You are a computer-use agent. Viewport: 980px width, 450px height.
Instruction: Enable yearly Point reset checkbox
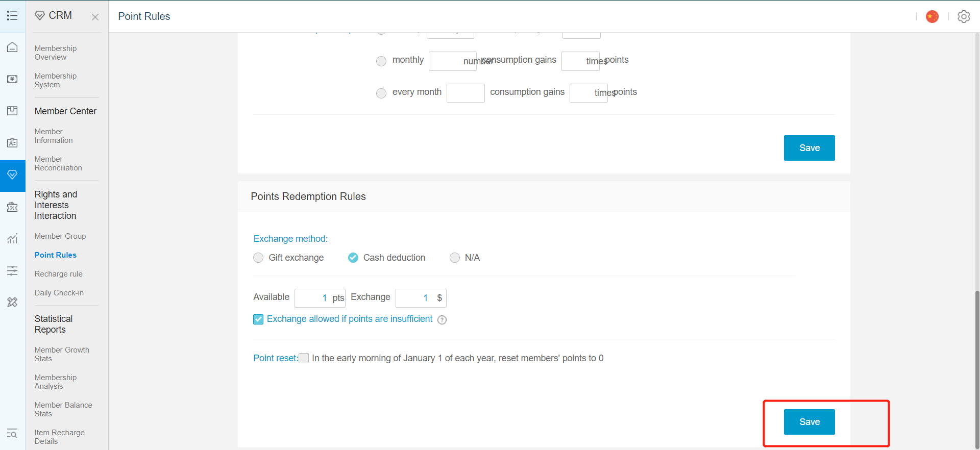[x=304, y=358]
